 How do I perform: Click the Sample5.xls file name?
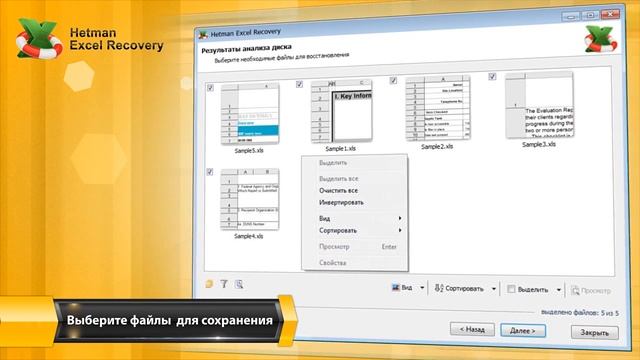[249, 151]
